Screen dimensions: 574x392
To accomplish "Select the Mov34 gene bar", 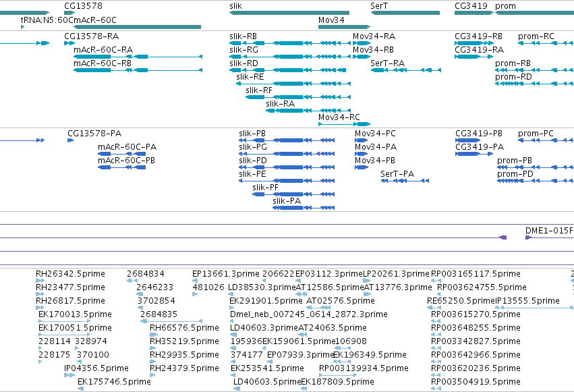I will (x=344, y=27).
